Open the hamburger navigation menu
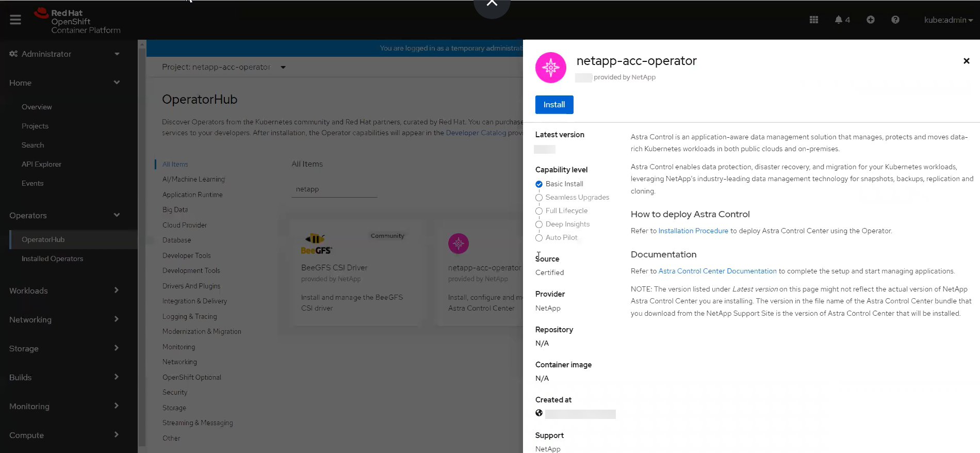Viewport: 980px width, 453px height. coord(15,20)
